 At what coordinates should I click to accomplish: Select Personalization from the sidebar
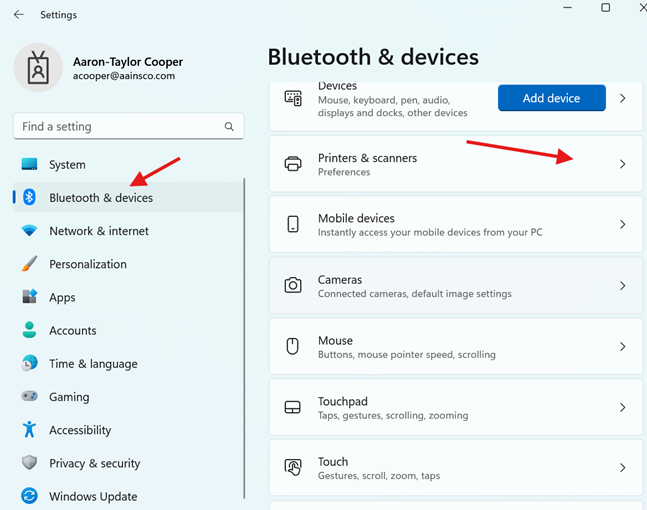(x=88, y=264)
